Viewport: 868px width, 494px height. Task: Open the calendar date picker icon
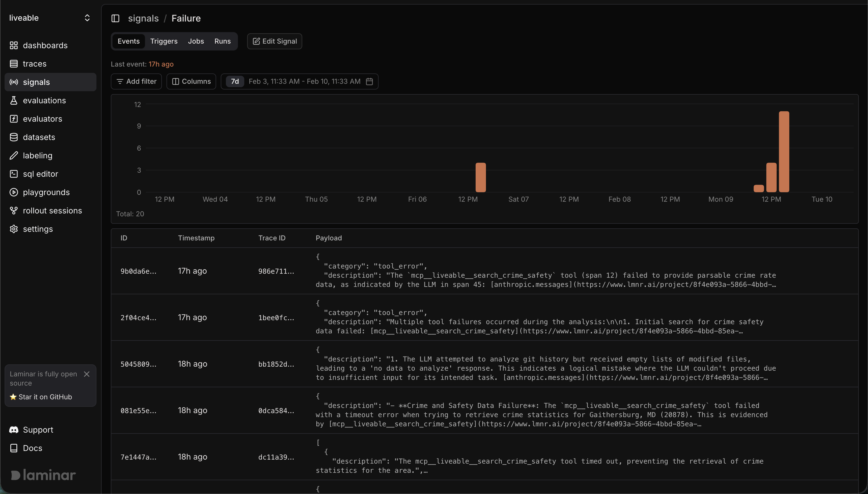tap(370, 81)
